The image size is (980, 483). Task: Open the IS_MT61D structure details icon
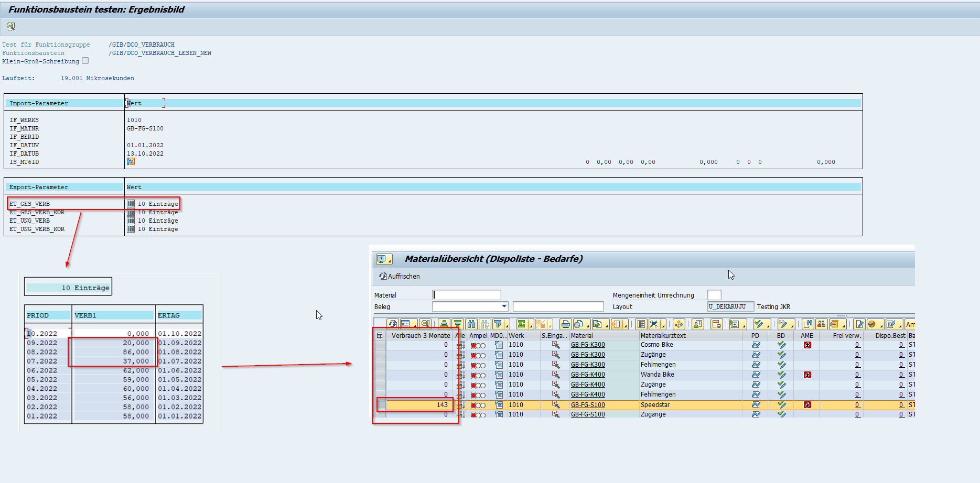(131, 162)
